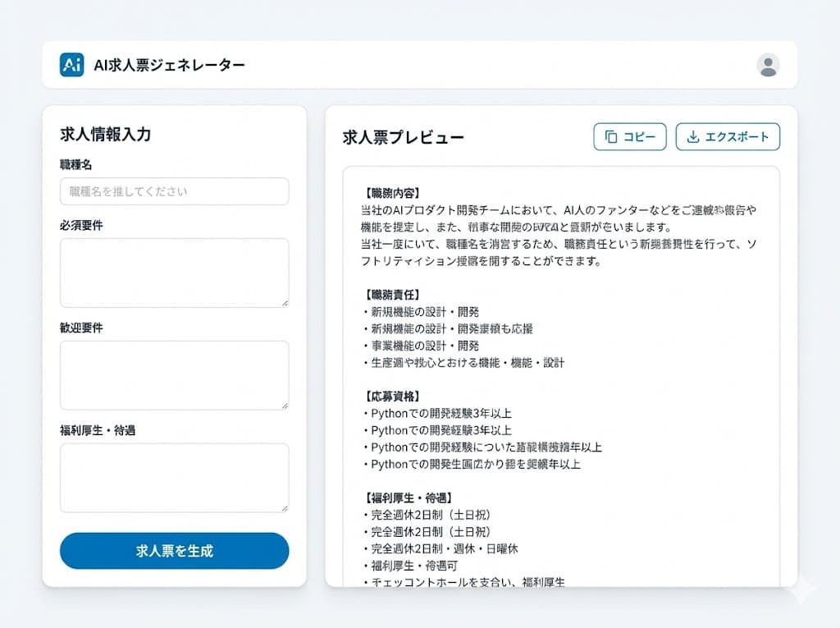Click the white diamond icon at bottom right
The width and height of the screenshot is (840, 628).
click(801, 589)
